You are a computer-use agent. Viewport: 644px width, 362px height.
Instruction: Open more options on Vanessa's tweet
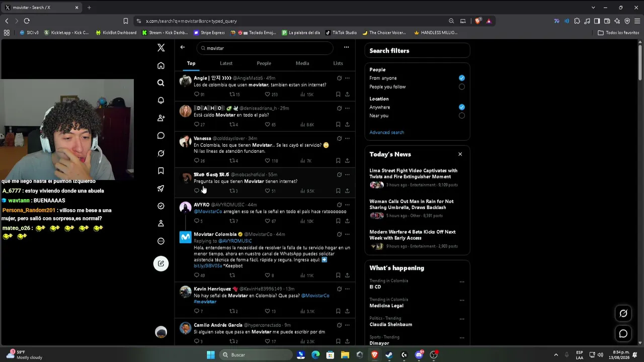click(x=347, y=138)
